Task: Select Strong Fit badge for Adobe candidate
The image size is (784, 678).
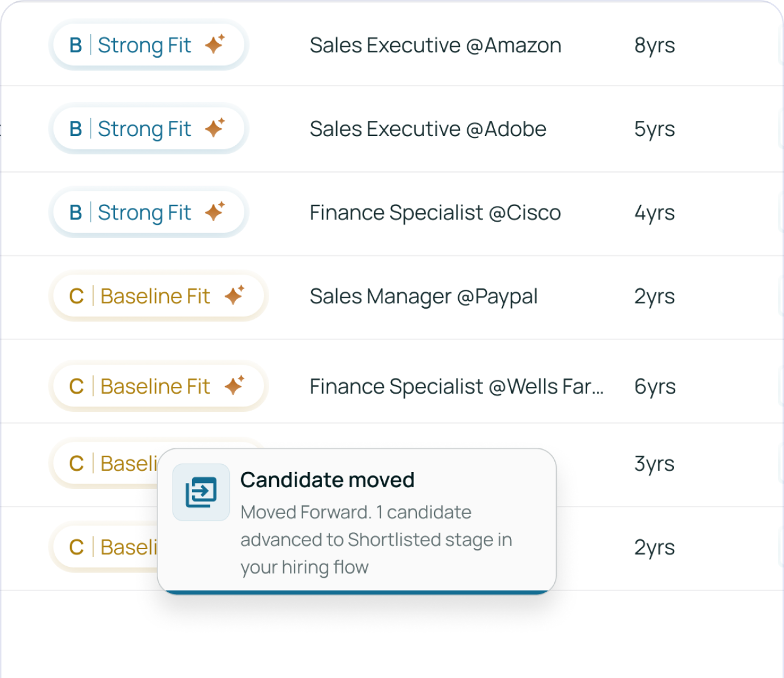Action: coord(144,129)
